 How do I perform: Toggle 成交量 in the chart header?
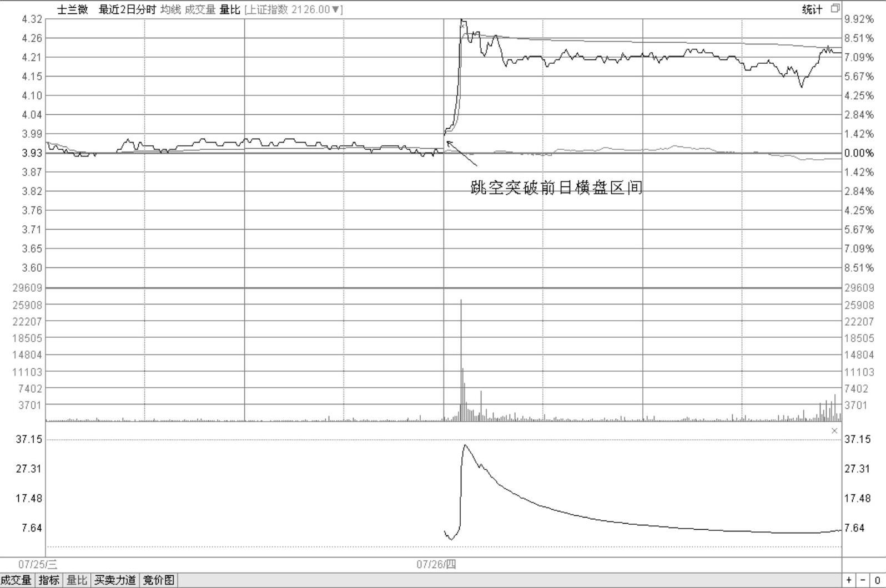200,9
